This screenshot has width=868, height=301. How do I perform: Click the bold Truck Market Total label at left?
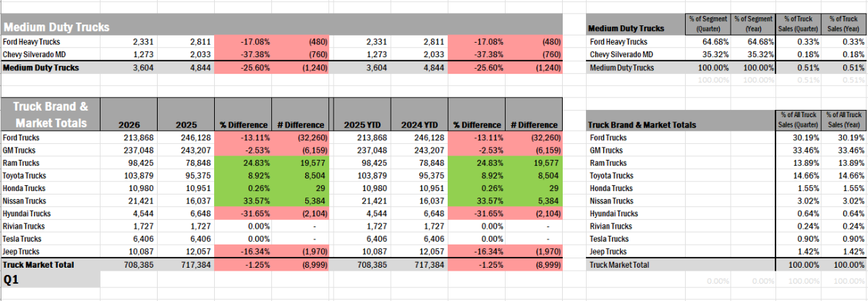[38, 265]
